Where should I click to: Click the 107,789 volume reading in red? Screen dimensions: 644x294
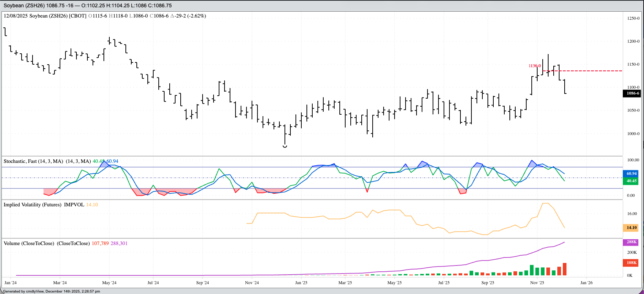pos(101,244)
